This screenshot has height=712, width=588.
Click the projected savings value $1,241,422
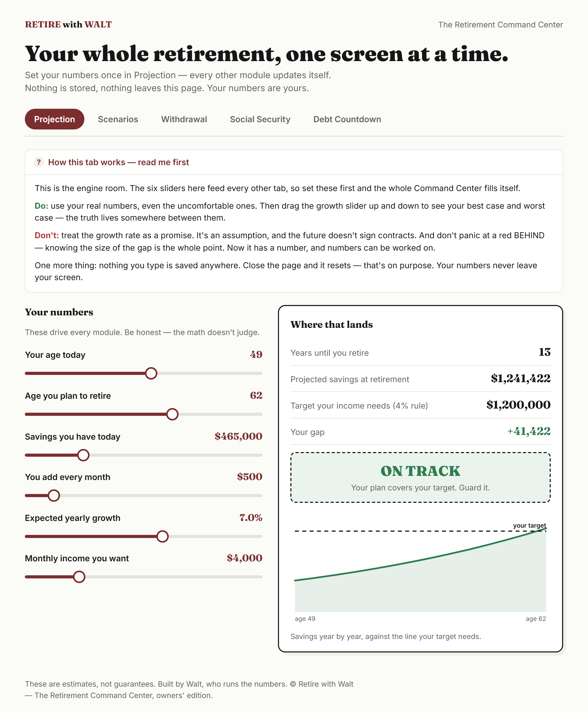(x=521, y=379)
